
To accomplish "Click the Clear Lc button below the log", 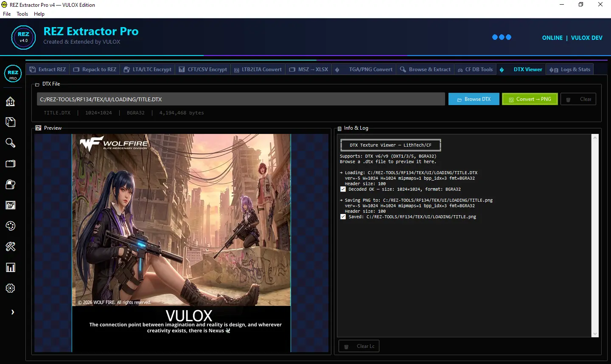I will click(x=359, y=346).
